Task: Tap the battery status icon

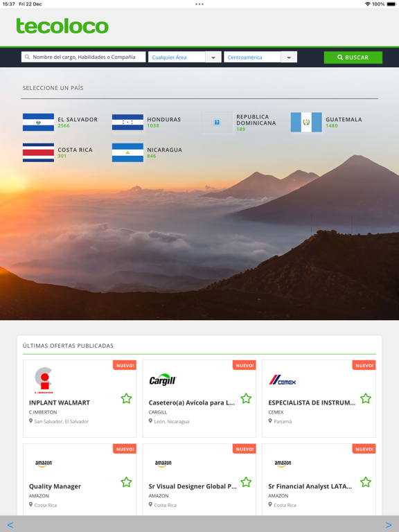Action: (x=391, y=4)
